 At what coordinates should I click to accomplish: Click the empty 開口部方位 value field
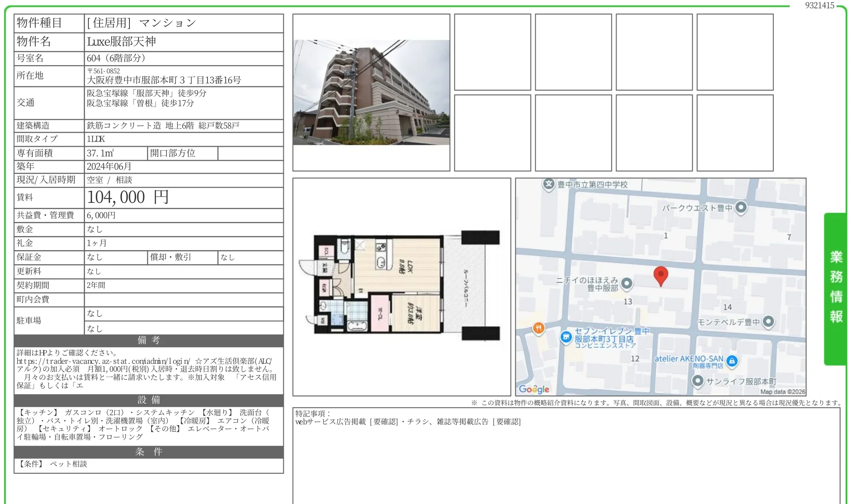click(x=250, y=153)
